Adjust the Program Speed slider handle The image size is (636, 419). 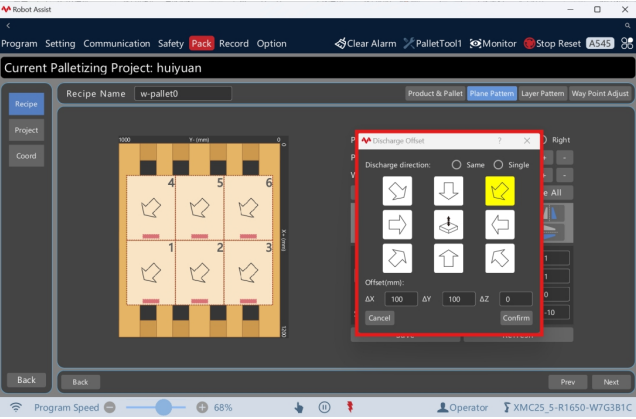(x=163, y=407)
